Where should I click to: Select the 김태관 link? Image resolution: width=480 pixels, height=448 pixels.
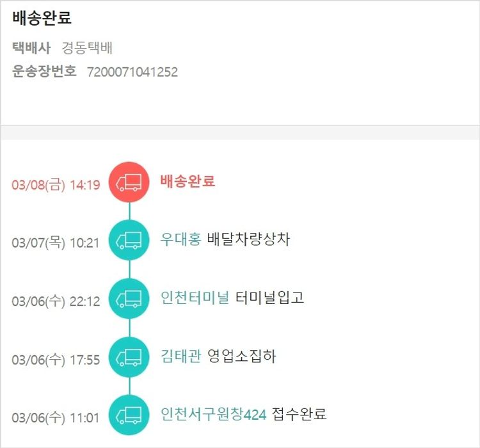click(180, 356)
